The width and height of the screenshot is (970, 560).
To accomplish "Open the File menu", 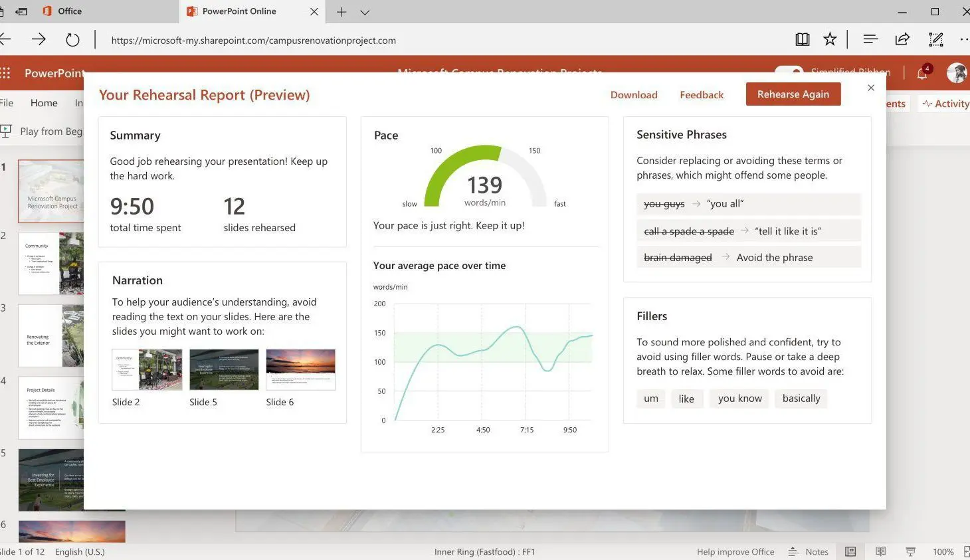I will click(7, 103).
